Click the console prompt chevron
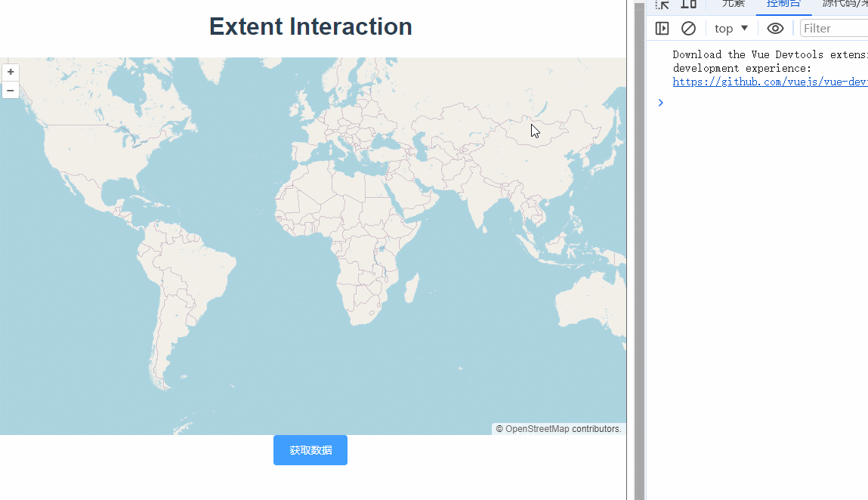 (660, 103)
